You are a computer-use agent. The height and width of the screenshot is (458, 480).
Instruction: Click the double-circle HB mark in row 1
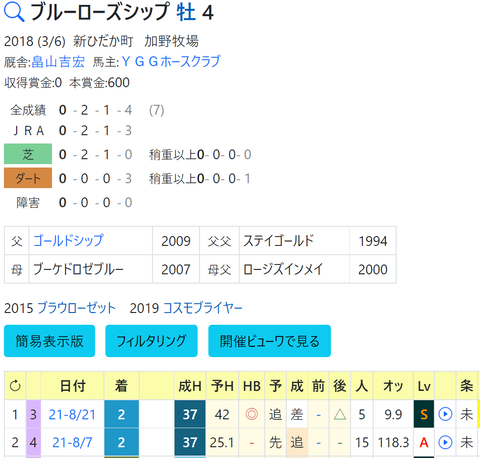[x=252, y=414]
